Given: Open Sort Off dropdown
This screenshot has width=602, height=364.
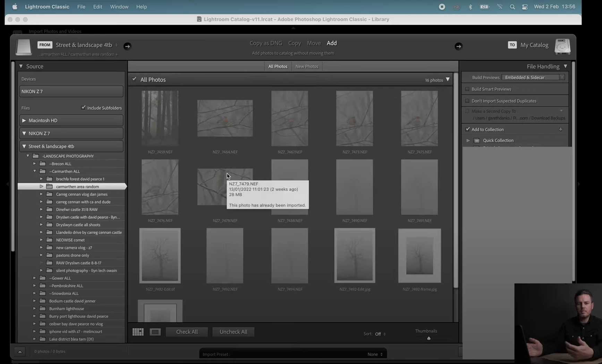Looking at the screenshot, I should pos(380,334).
